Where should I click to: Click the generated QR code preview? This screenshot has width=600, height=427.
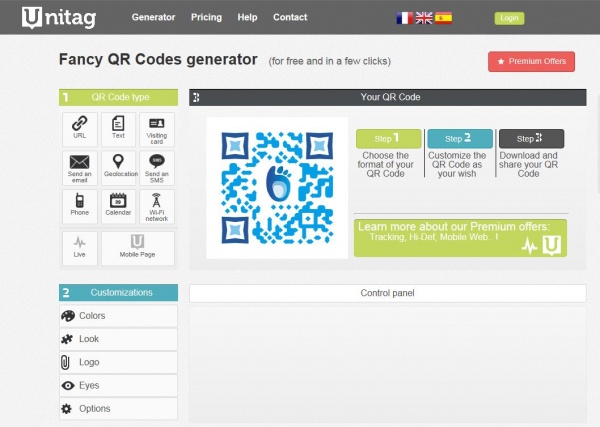pyautogui.click(x=277, y=188)
